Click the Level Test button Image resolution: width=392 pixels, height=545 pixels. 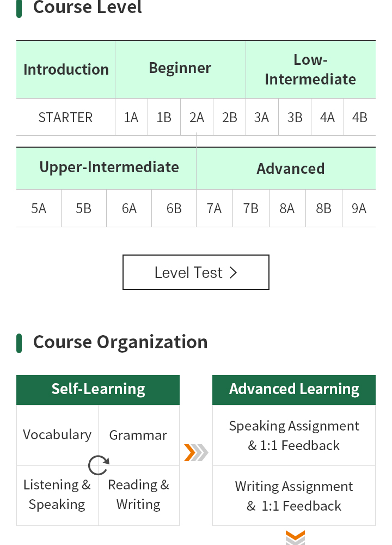[196, 272]
